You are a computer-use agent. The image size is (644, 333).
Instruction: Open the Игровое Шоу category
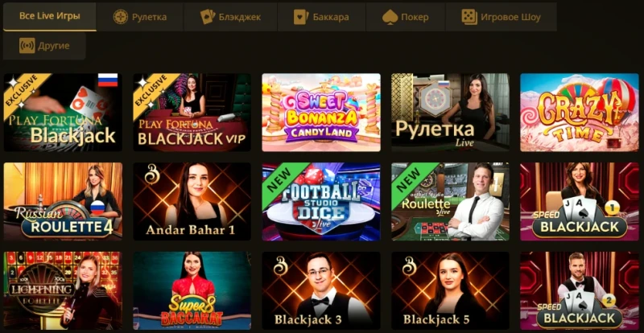[x=501, y=17]
